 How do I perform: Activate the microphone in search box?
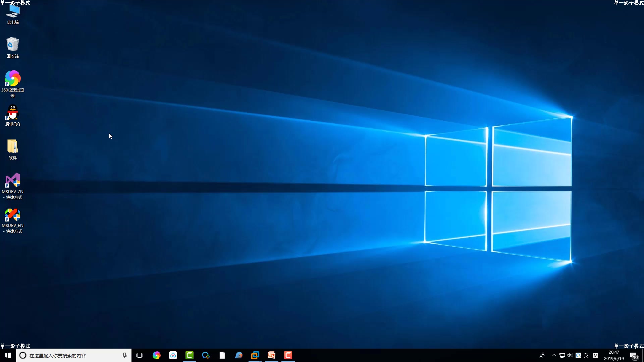[x=124, y=355]
